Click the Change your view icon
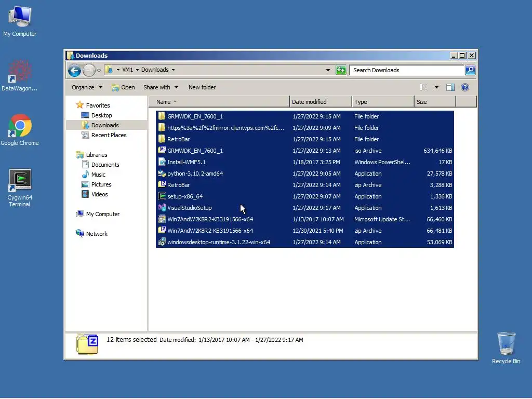 pyautogui.click(x=424, y=87)
